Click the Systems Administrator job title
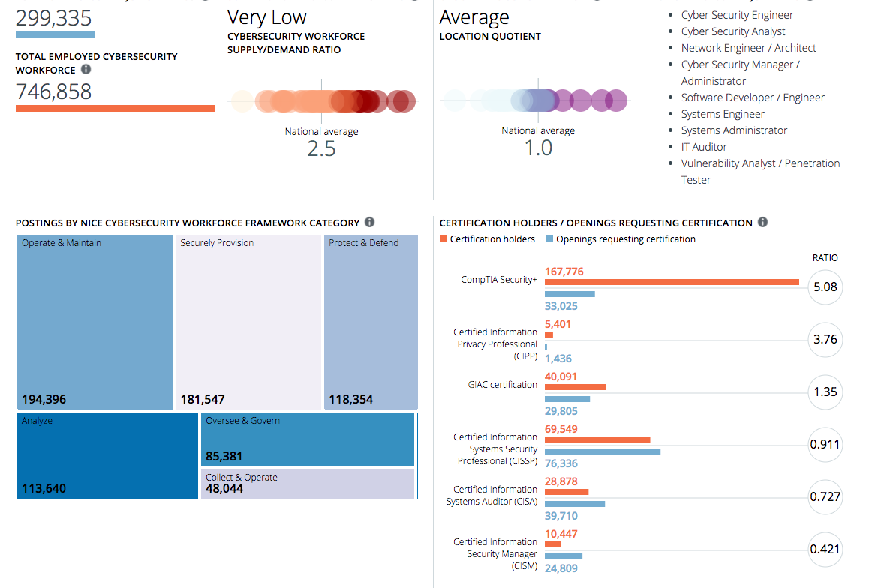 click(x=734, y=130)
